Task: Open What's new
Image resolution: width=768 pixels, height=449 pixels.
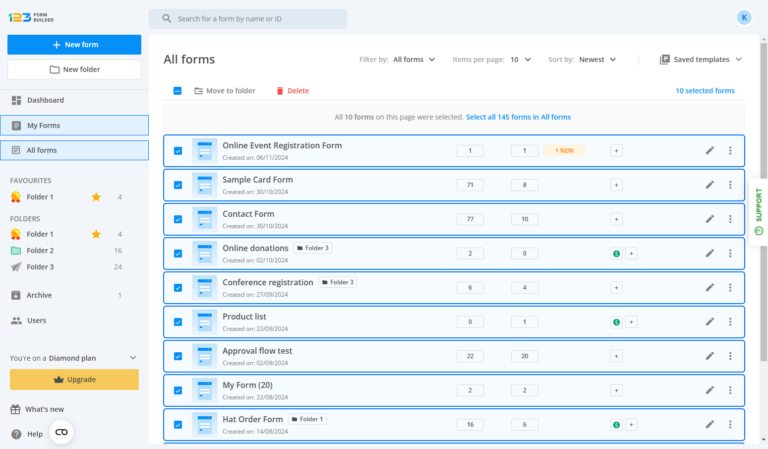Action: point(37,409)
